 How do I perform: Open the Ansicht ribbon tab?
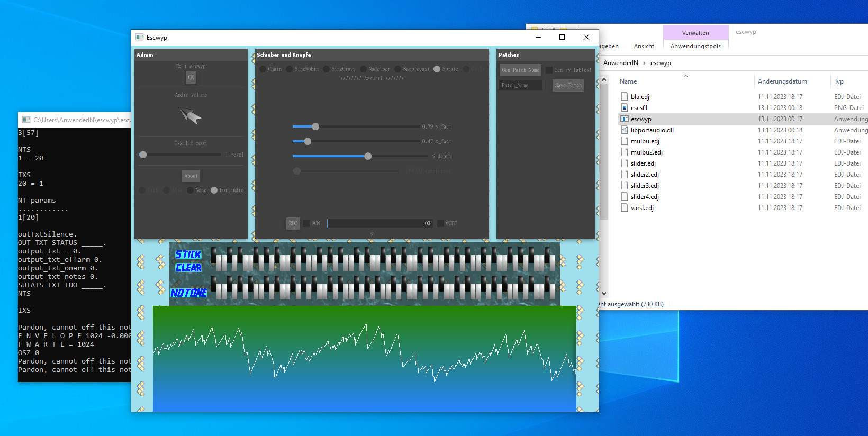pyautogui.click(x=644, y=46)
